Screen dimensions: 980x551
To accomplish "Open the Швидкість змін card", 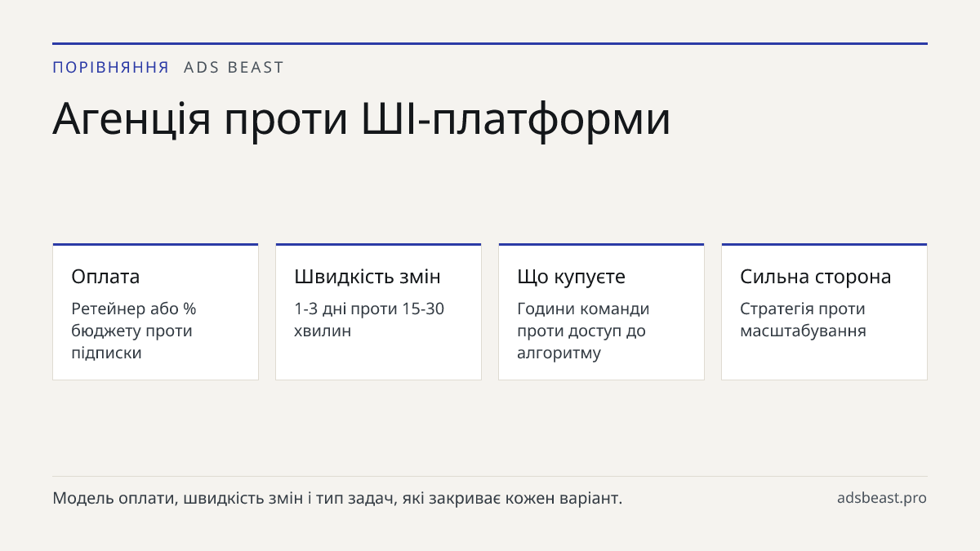I will pyautogui.click(x=378, y=312).
